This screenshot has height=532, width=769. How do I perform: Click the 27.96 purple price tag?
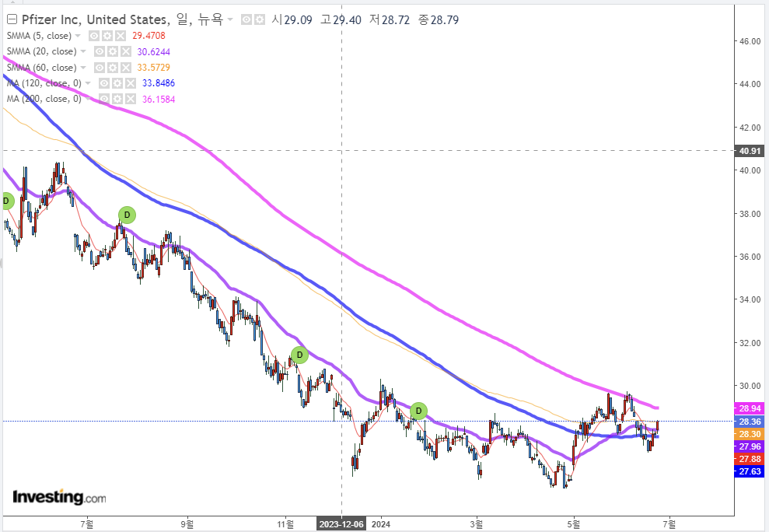click(750, 446)
